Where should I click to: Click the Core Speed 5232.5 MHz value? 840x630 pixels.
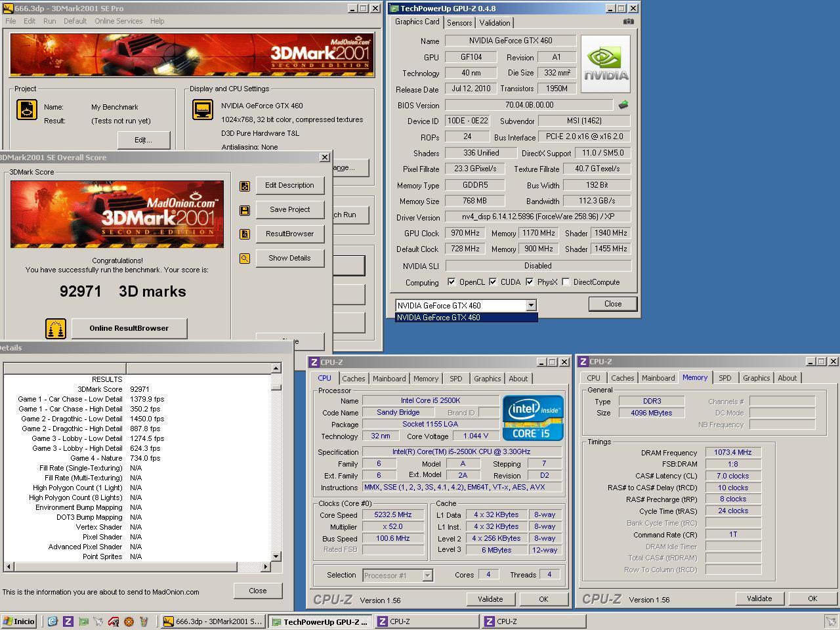[393, 515]
